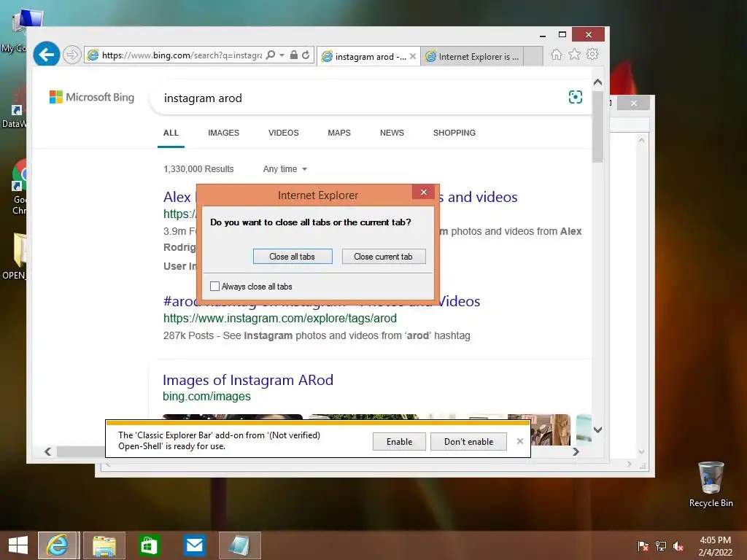Click 'Close all tabs' button

click(293, 256)
